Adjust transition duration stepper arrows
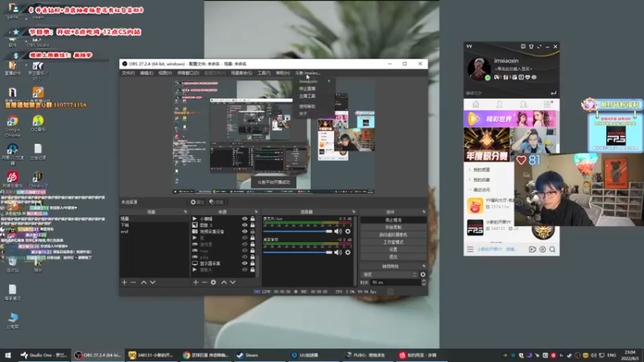This screenshot has width=644, height=362. (424, 282)
